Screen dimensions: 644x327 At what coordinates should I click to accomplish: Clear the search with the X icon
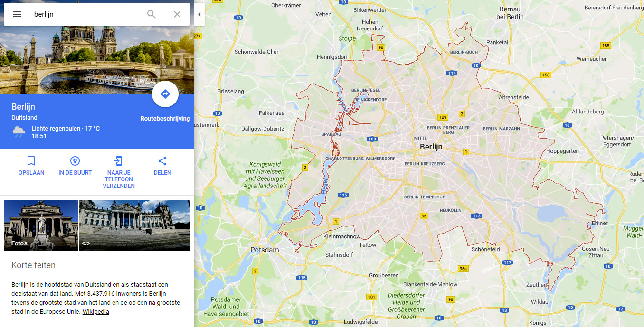pos(177,14)
